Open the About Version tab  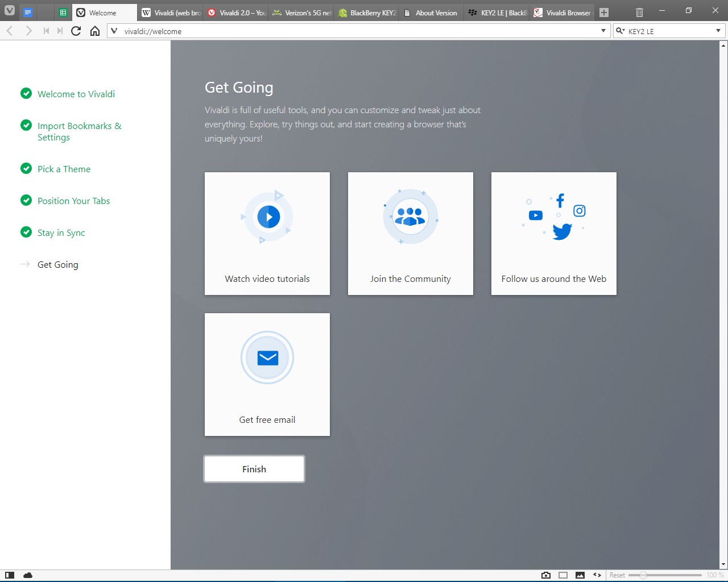coord(432,13)
